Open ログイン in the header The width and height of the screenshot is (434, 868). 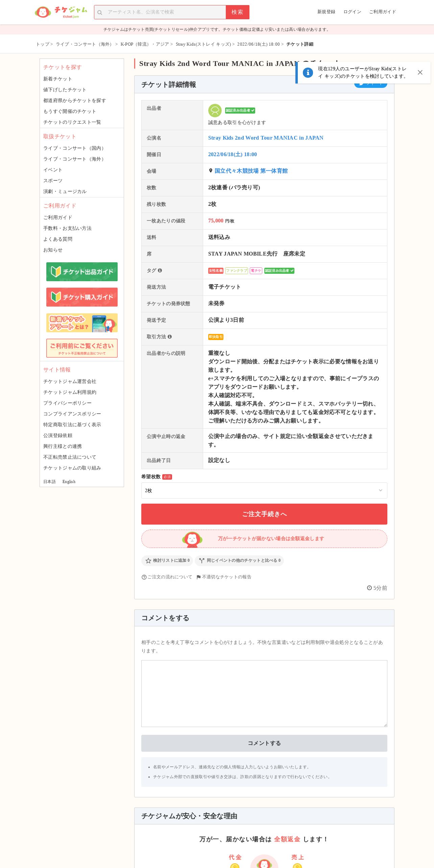[352, 12]
